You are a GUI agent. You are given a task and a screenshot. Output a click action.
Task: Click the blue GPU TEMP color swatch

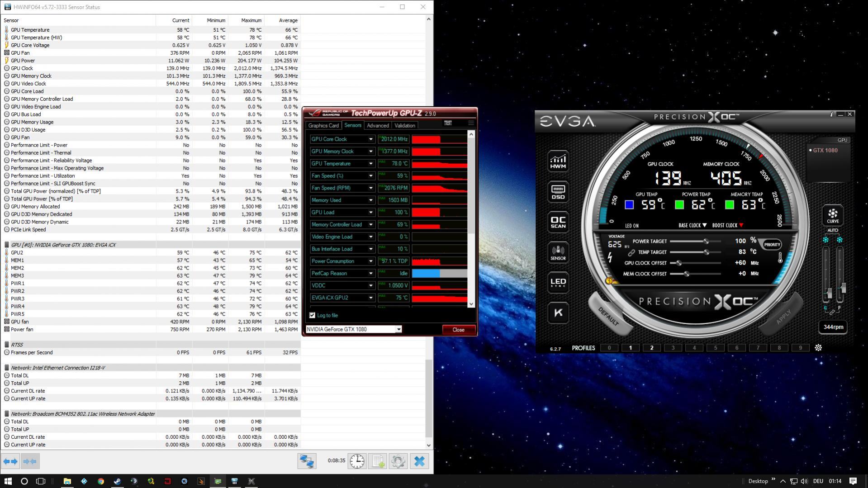click(629, 205)
